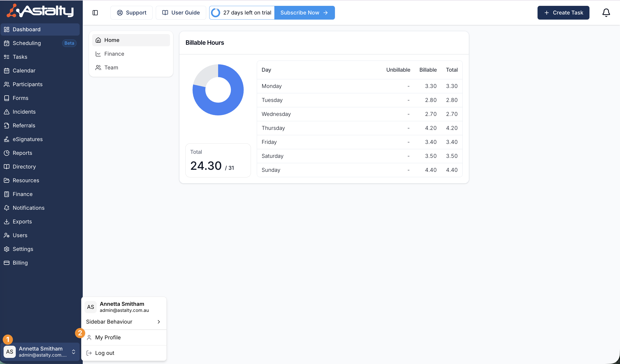The width and height of the screenshot is (620, 364).
Task: Click the Astalty logo
Action: pos(40,11)
